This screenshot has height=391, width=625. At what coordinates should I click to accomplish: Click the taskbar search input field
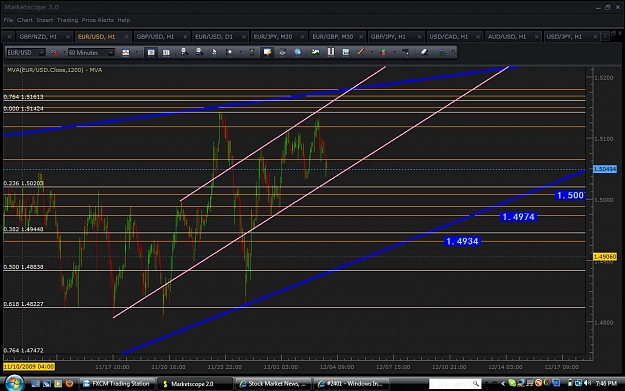(x=454, y=384)
